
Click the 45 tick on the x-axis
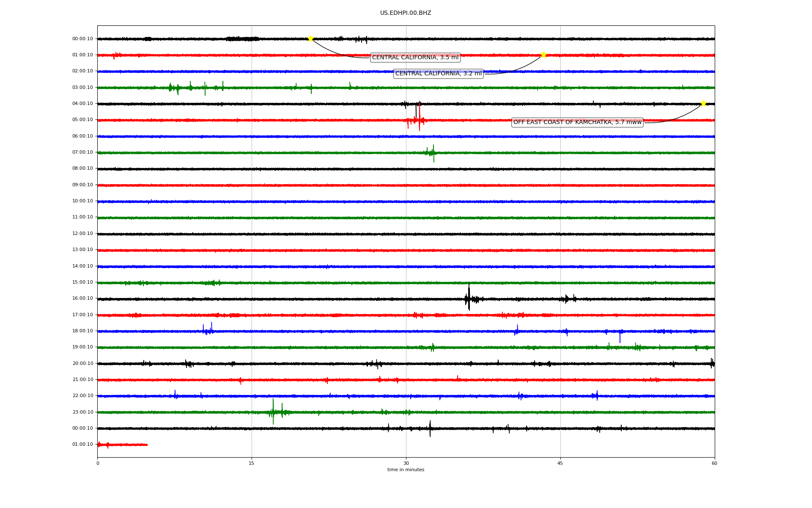coord(560,463)
